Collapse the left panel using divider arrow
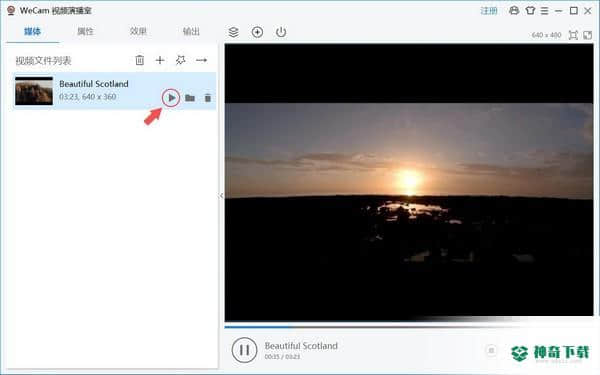600x375 pixels. (x=221, y=196)
